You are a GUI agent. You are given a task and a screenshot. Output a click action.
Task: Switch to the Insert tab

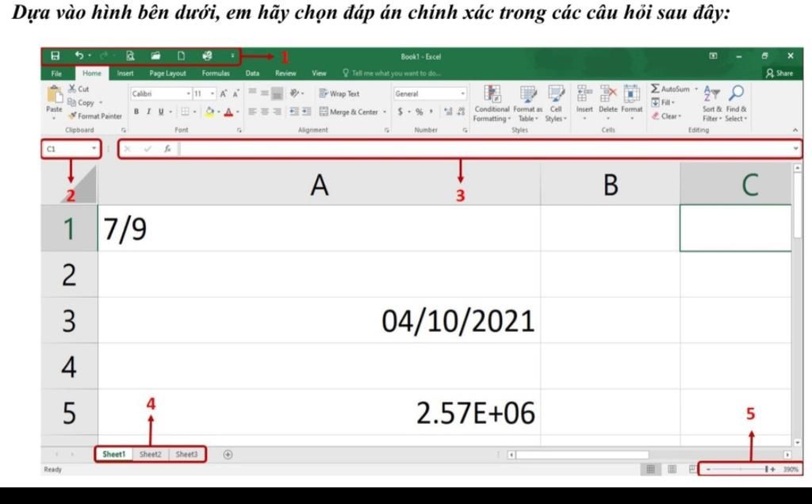click(x=125, y=74)
